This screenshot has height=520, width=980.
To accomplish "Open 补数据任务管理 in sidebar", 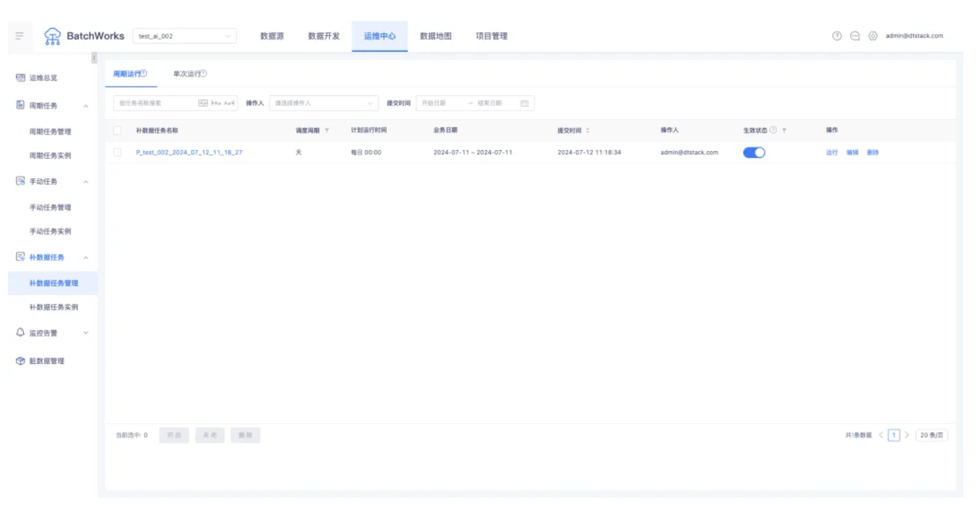I will coord(53,283).
